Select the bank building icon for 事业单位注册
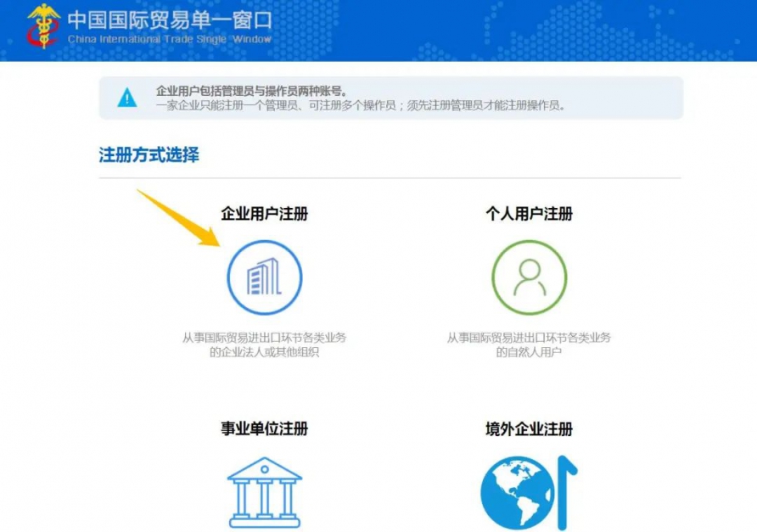Image resolution: width=757 pixels, height=532 pixels. (265, 492)
